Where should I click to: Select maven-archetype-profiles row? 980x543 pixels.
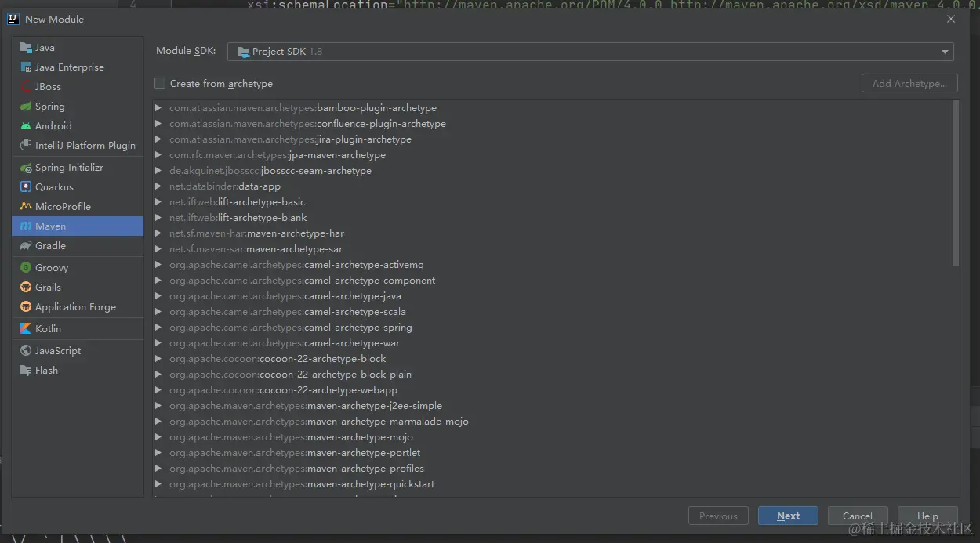click(x=553, y=469)
